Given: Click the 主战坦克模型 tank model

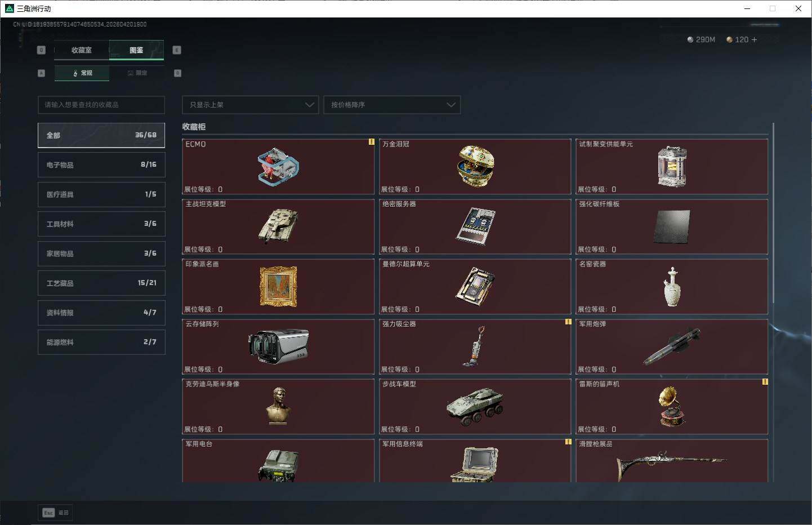Looking at the screenshot, I should click(x=278, y=226).
